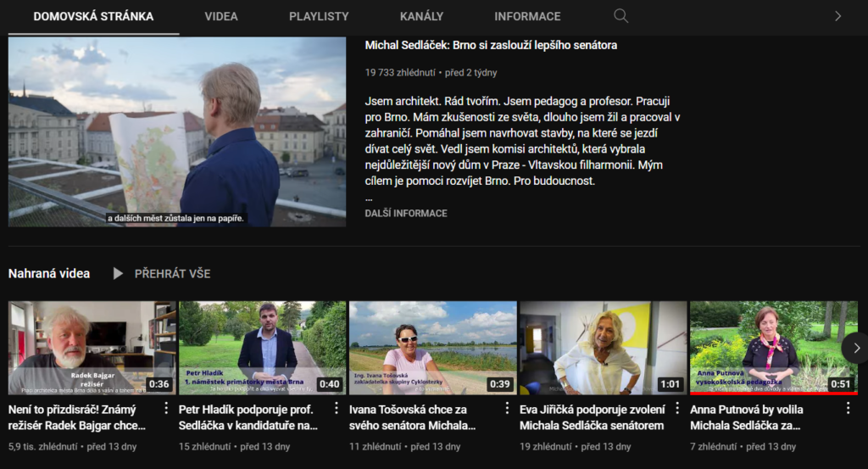The image size is (868, 469).
Task: Expand description with Další informace
Action: tap(406, 213)
